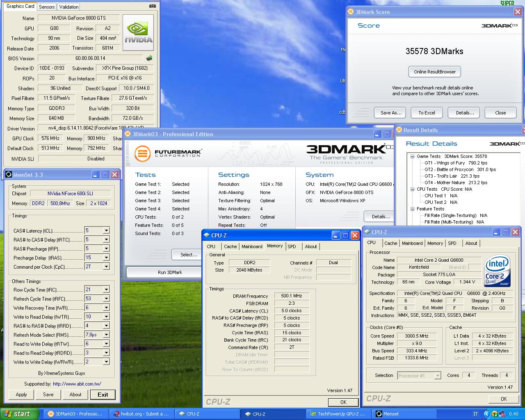The image size is (525, 420).
Task: Open the Refresh Cycle Time (tRFC) dropdown
Action: coord(106,299)
